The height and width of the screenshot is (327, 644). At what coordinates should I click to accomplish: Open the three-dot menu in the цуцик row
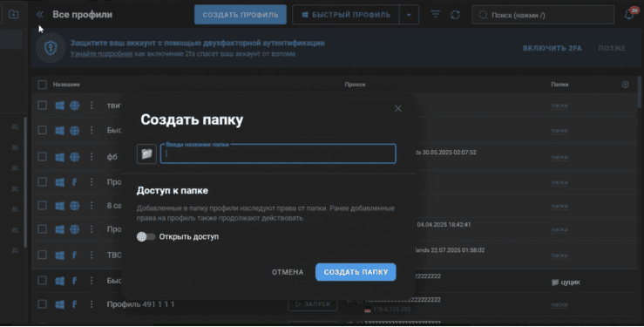[92, 281]
